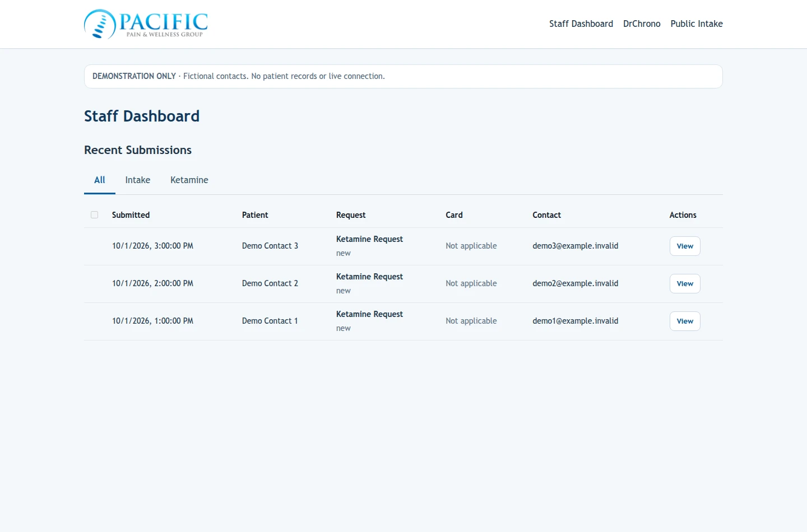This screenshot has width=807, height=532.
Task: Click Not applicable in Demo Contact 1 row
Action: click(471, 321)
